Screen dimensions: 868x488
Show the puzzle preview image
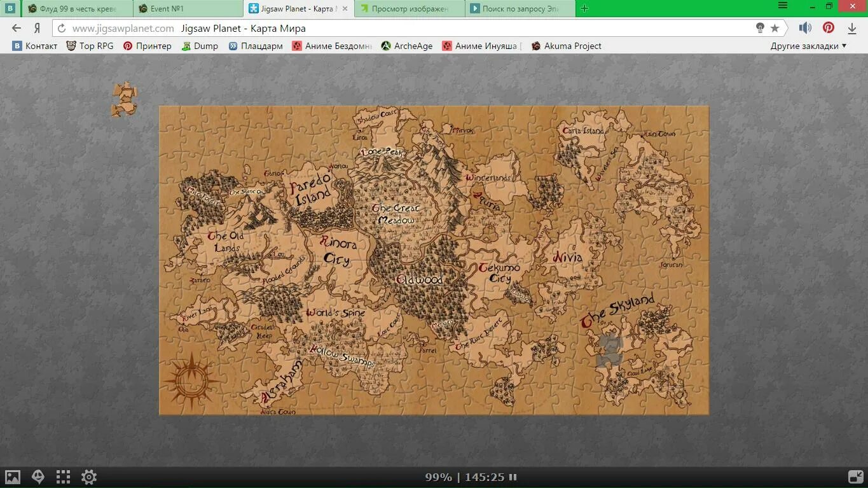click(13, 477)
